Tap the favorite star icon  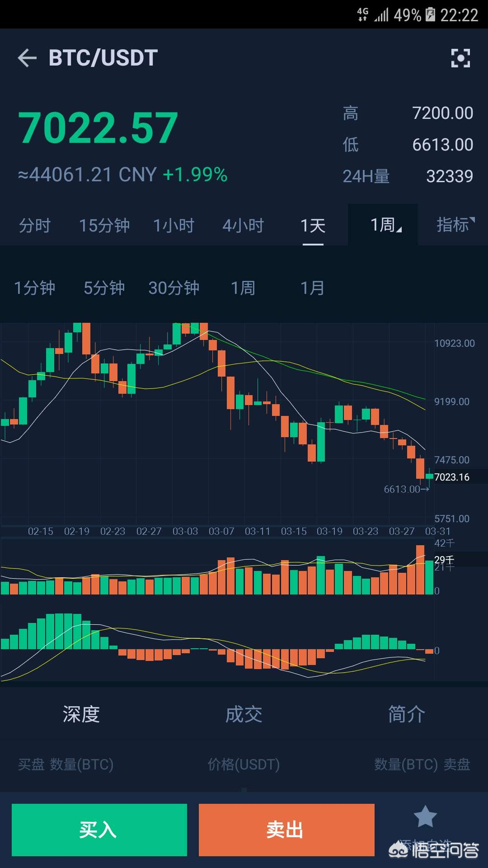coord(425,816)
